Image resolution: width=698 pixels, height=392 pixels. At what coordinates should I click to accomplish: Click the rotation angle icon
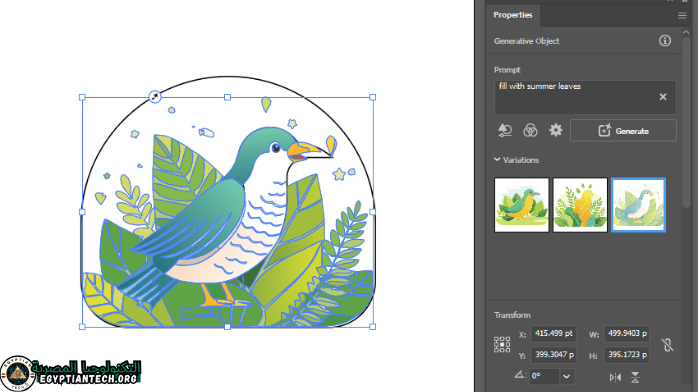[520, 375]
